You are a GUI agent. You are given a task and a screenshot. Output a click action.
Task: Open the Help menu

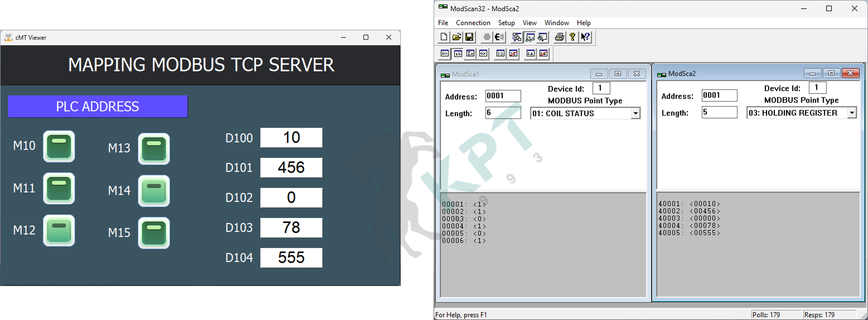click(x=584, y=23)
